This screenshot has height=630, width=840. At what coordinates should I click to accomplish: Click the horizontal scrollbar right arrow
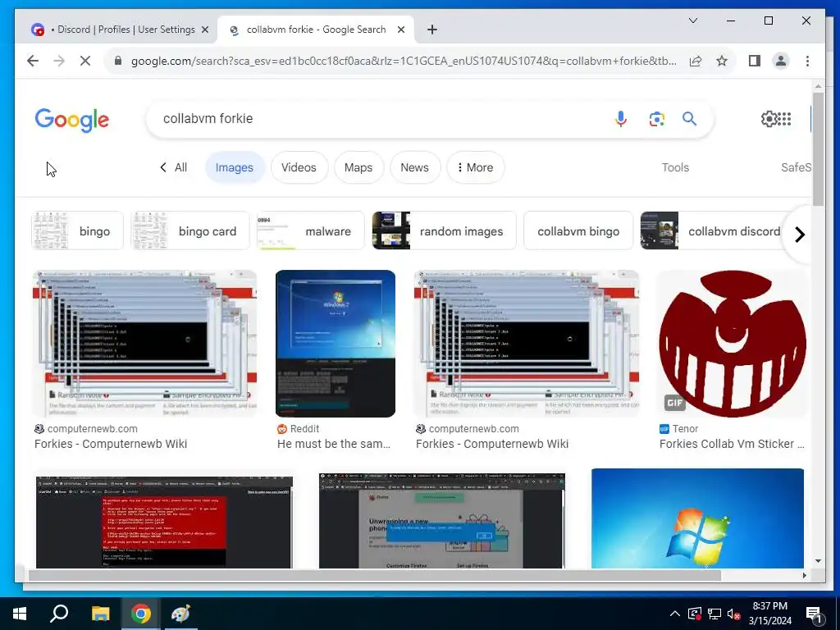tap(804, 575)
